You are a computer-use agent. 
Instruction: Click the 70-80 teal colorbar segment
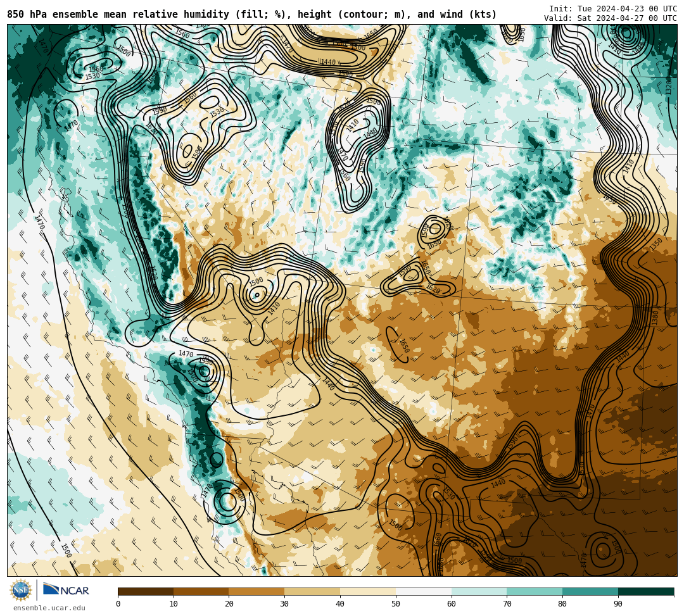[x=535, y=591]
